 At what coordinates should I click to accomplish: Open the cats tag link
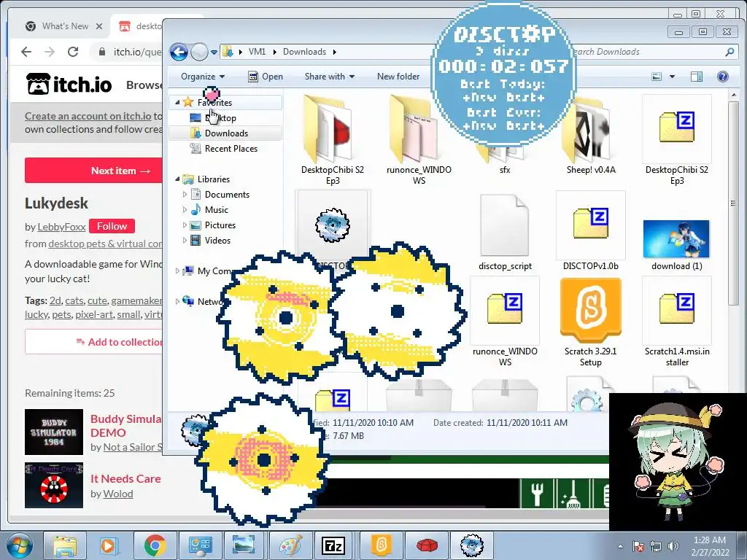74,300
